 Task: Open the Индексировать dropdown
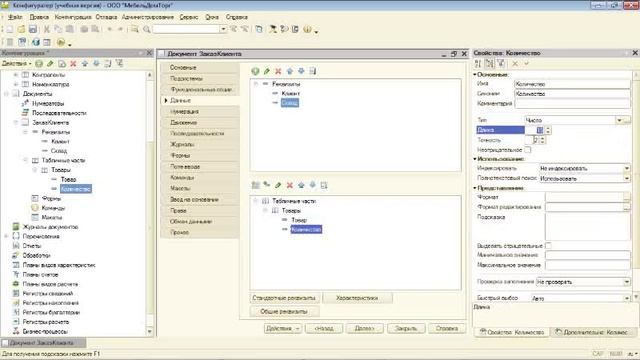(627, 168)
